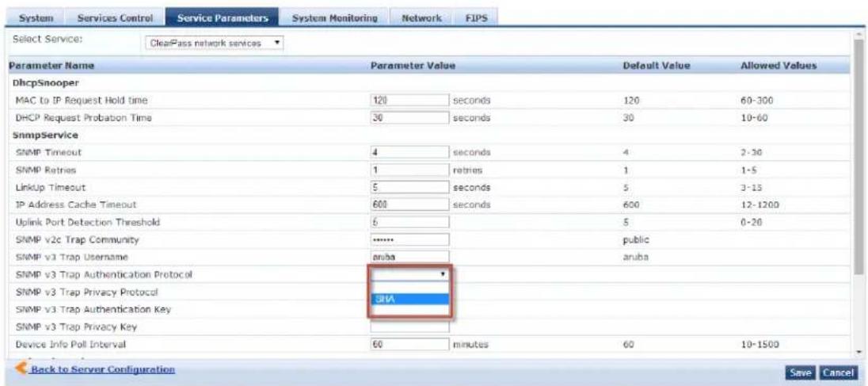Click the LinkUp Timeout value field
The image size is (868, 386).
(409, 187)
